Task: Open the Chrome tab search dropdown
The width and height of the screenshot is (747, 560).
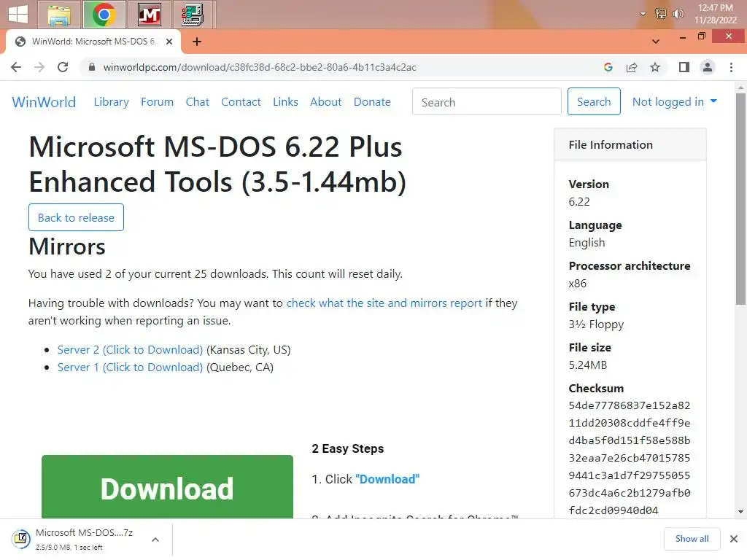Action: [656, 42]
